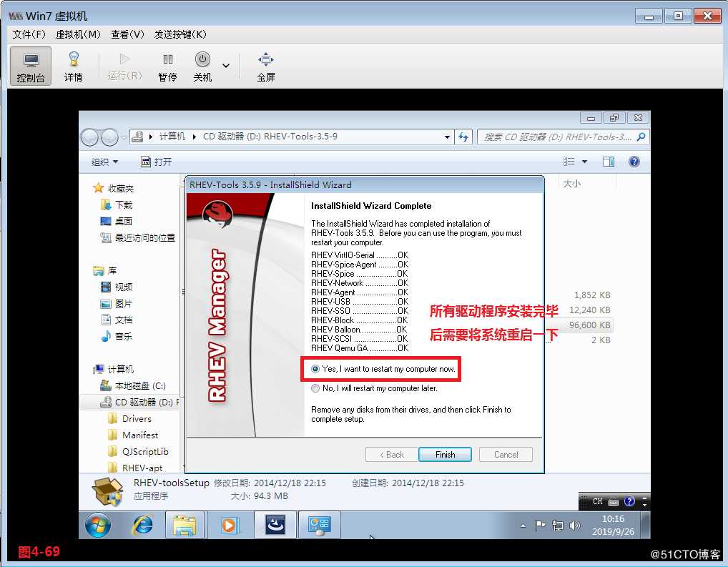Open the RHEV-apt folder
Screen dimensions: 728x567
[x=135, y=468]
